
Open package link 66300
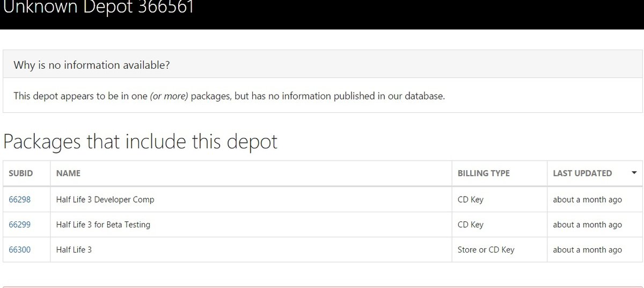tap(20, 250)
